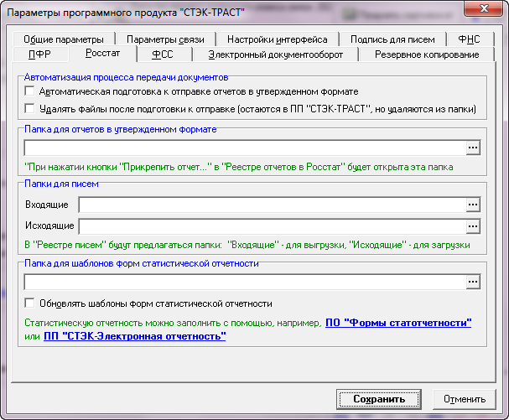Click the form templates folder path field
509x420 pixels.
(x=246, y=282)
